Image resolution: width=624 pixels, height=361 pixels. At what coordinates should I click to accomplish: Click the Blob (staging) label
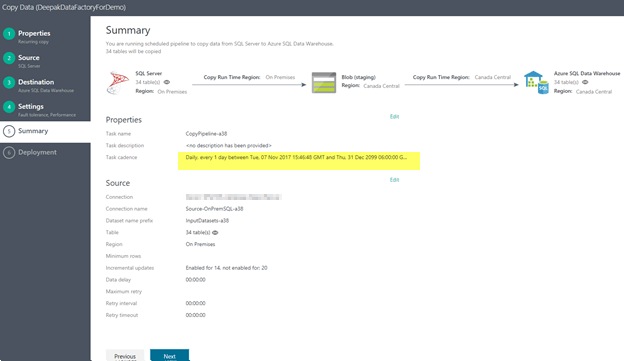[359, 77]
